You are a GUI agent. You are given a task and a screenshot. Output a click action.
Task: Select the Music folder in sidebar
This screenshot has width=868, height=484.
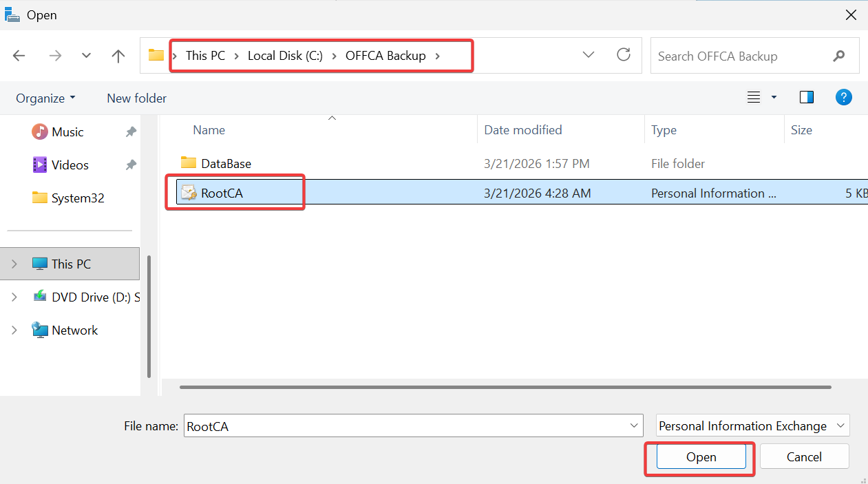[67, 132]
